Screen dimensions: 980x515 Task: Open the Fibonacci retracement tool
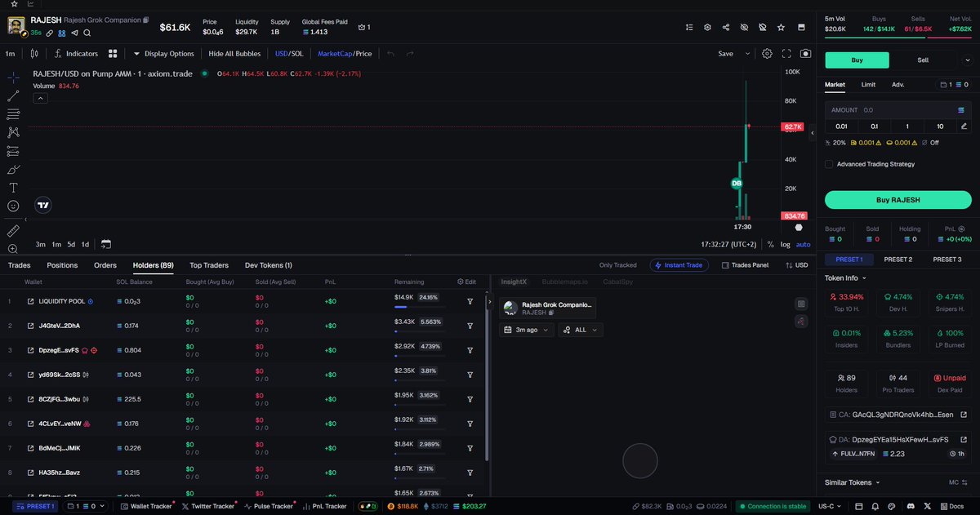point(13,113)
